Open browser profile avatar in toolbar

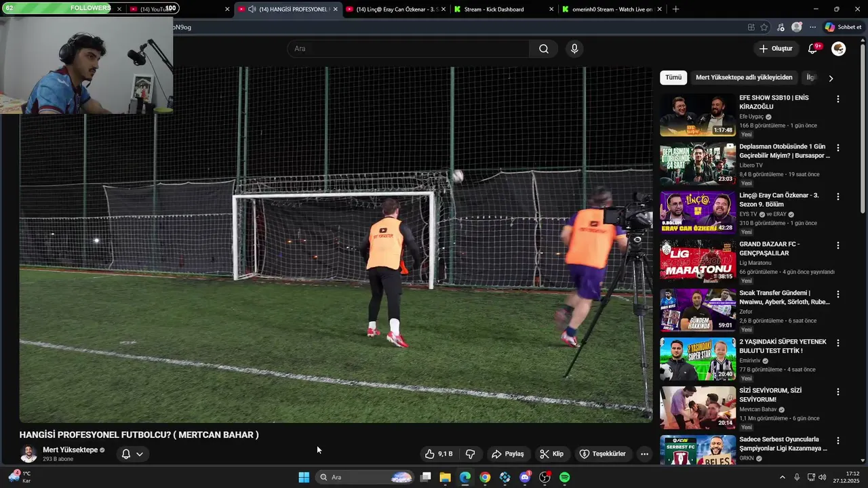797,27
